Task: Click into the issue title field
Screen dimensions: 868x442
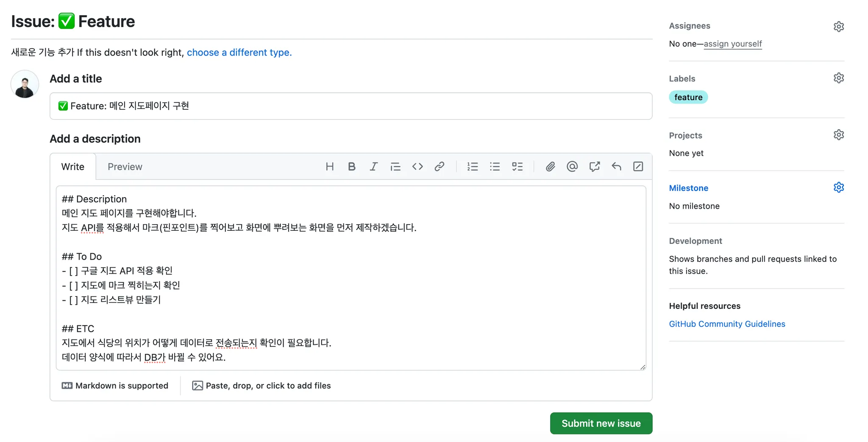Action: [x=351, y=106]
